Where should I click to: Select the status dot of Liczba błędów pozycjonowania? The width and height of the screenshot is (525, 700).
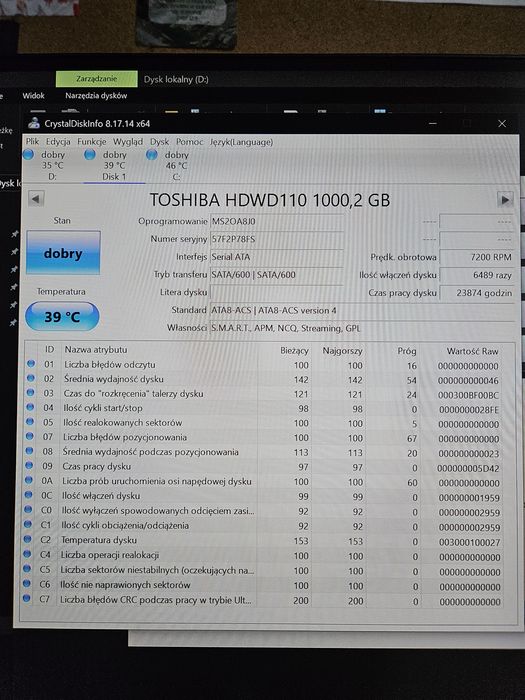point(30,436)
